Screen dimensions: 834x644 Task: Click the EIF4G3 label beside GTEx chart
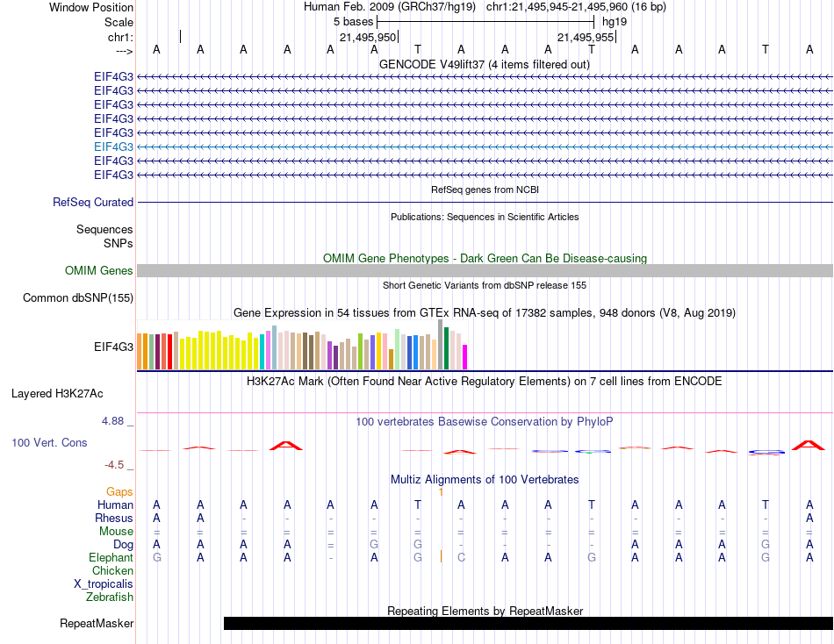click(x=113, y=347)
